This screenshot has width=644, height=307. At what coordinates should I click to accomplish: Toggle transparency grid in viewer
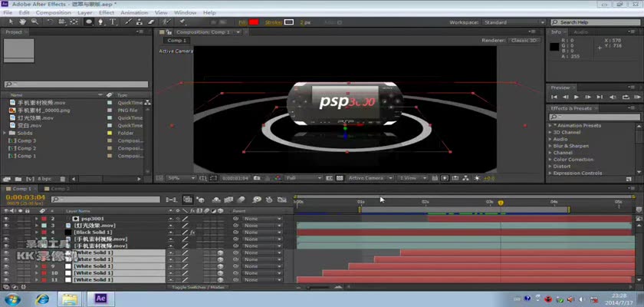click(340, 178)
